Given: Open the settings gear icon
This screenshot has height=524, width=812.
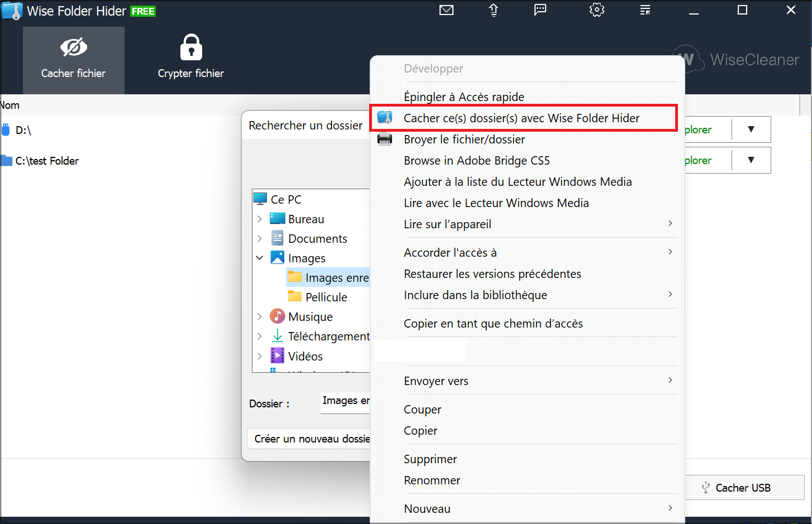Looking at the screenshot, I should 596,9.
